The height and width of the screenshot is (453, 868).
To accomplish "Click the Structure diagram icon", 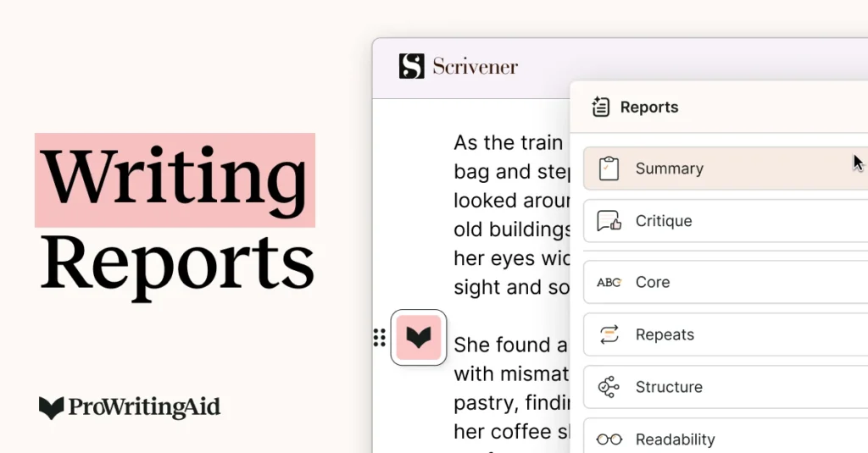I will (x=609, y=387).
